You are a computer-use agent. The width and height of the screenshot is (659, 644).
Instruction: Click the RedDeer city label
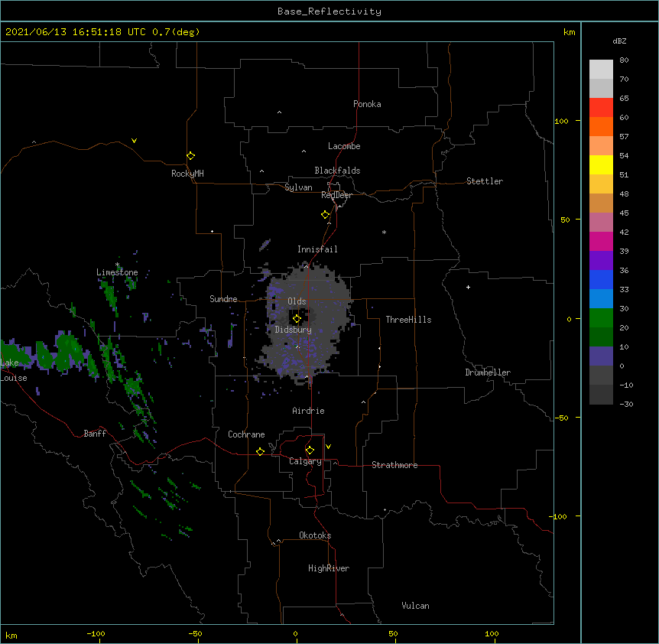click(x=336, y=195)
